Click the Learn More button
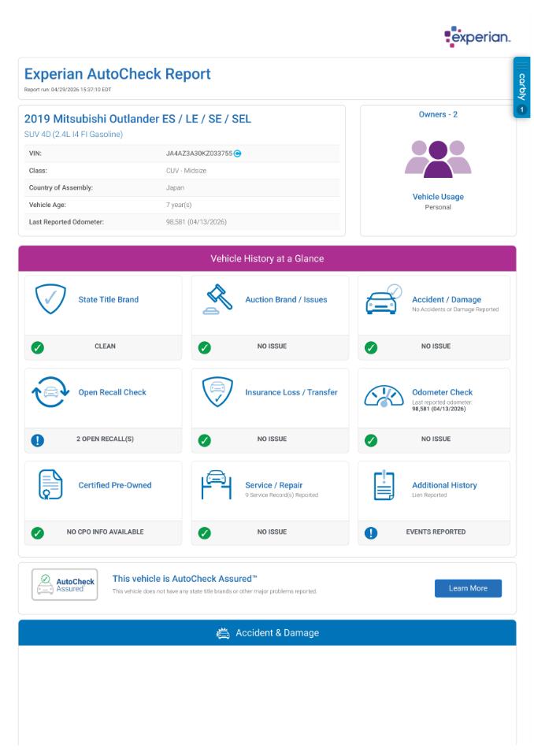This screenshot has height=756, width=534. click(468, 588)
